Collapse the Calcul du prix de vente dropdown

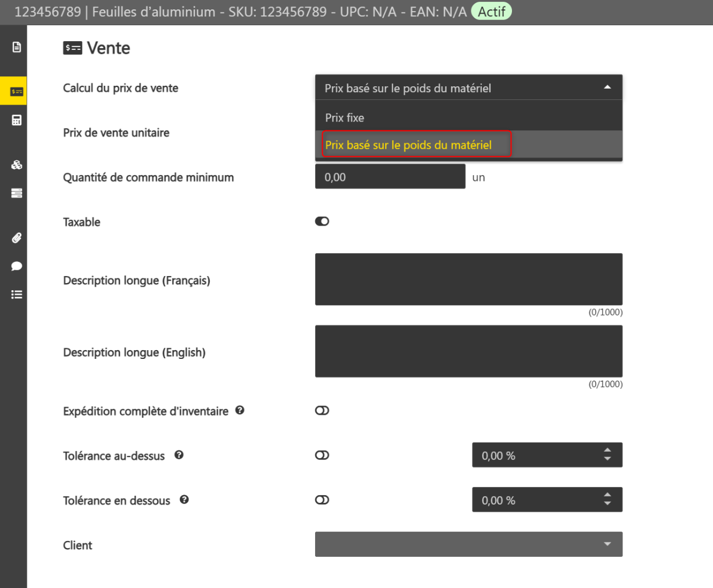point(607,88)
